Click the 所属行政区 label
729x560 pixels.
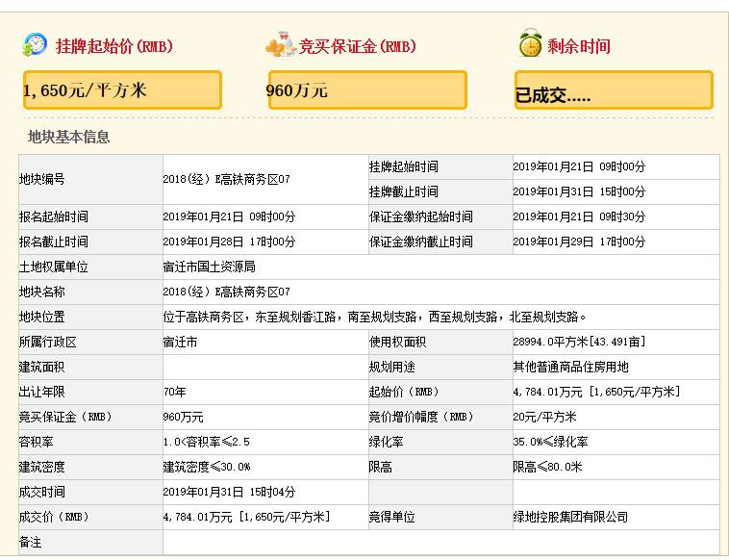pyautogui.click(x=47, y=343)
